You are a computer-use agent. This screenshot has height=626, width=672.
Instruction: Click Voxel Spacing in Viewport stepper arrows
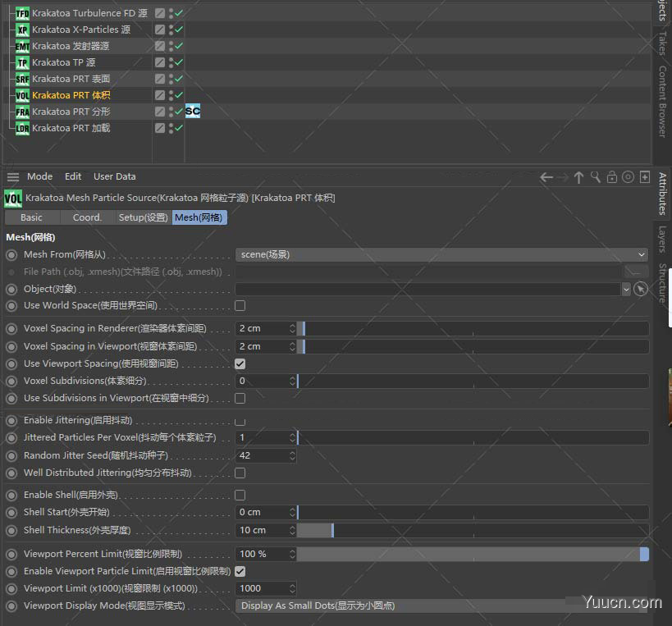[x=292, y=346]
